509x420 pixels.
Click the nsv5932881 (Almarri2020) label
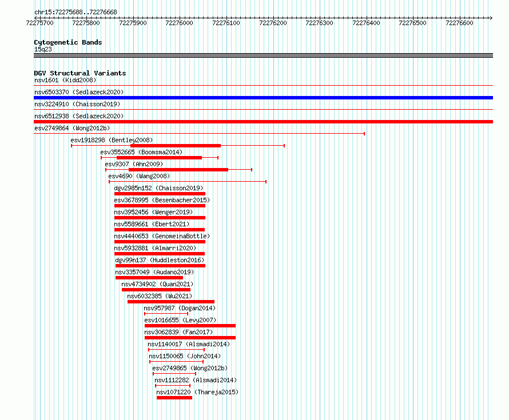click(x=155, y=248)
